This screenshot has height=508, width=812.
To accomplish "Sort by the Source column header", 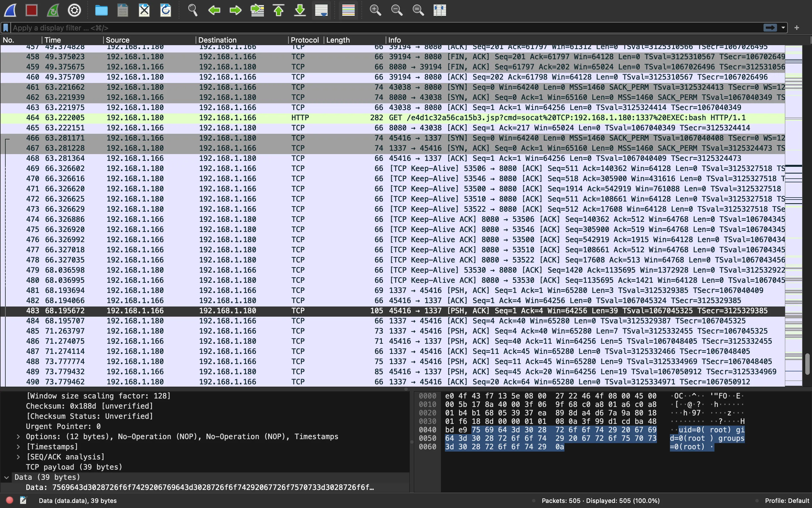I will tap(149, 40).
